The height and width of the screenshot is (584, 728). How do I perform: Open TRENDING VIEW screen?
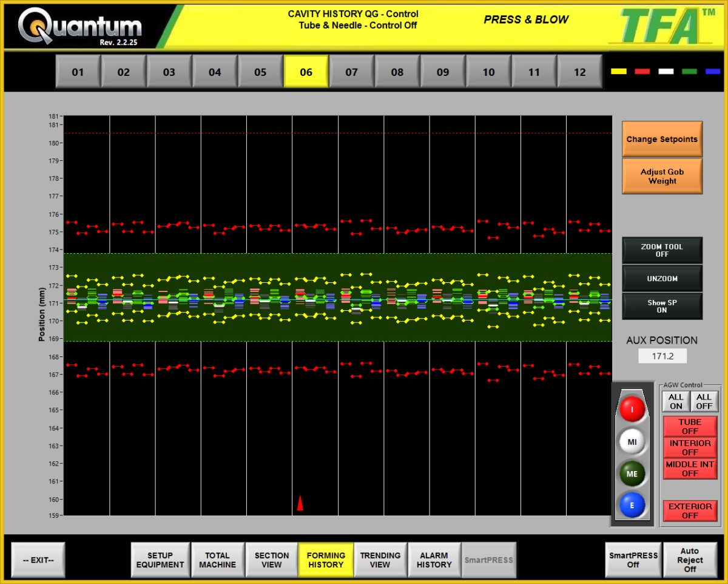coord(380,560)
